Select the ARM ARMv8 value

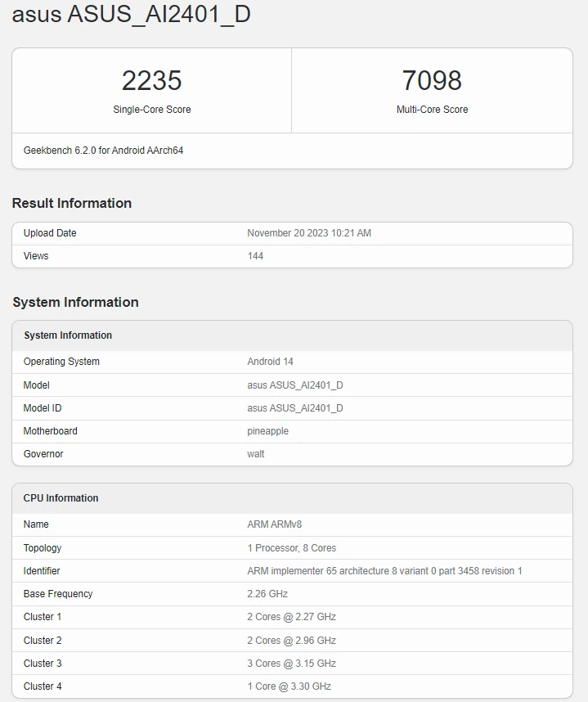(x=274, y=524)
